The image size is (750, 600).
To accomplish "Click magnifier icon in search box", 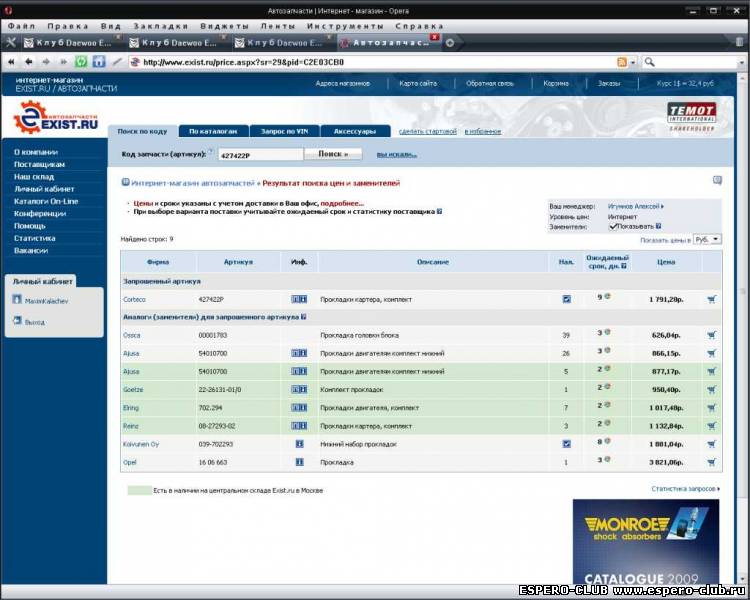I will (649, 62).
